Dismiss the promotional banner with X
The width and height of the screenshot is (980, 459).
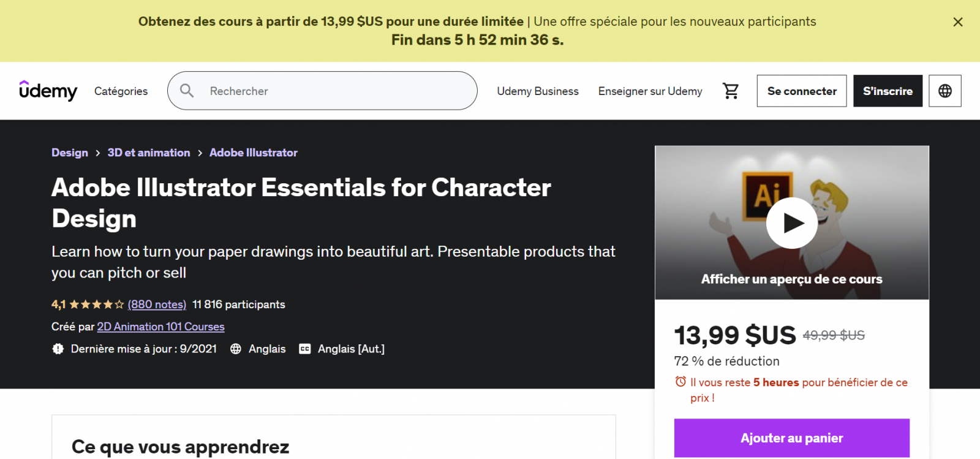[x=958, y=22]
